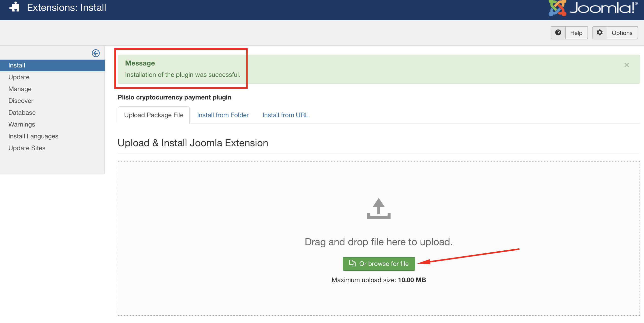
Task: Open Manage in the sidebar
Action: (52, 89)
